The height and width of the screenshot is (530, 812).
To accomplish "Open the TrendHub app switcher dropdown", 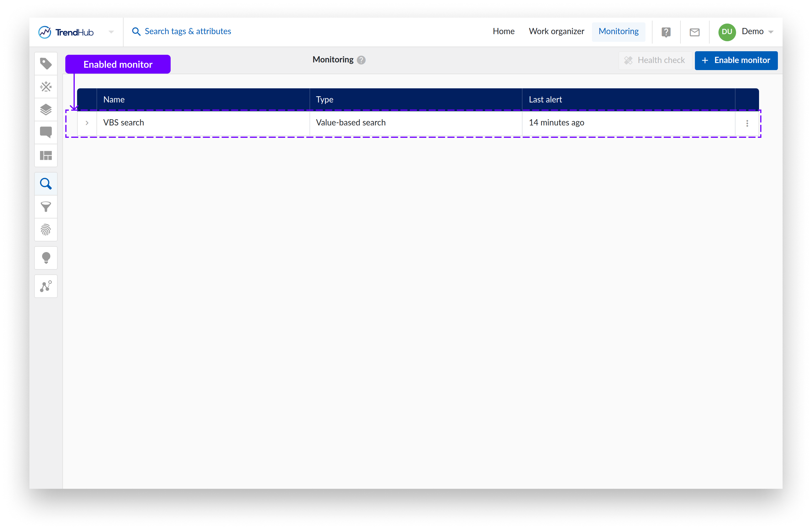I will coord(111,32).
